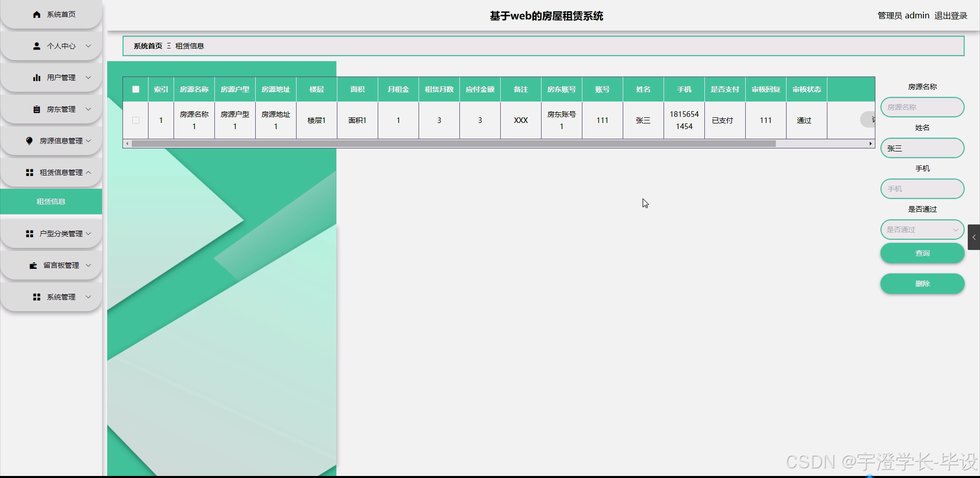Open the 是否通过 dropdown
980x478 pixels.
(922, 230)
